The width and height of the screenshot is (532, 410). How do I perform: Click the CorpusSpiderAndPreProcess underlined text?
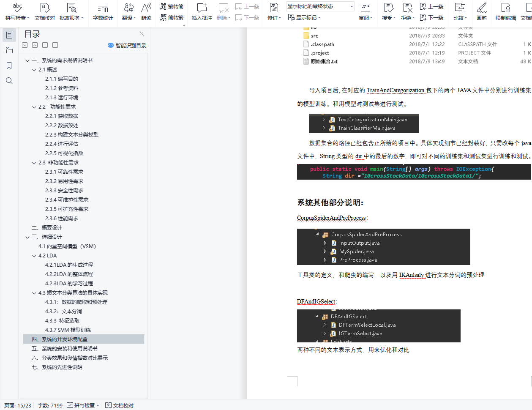(331, 218)
